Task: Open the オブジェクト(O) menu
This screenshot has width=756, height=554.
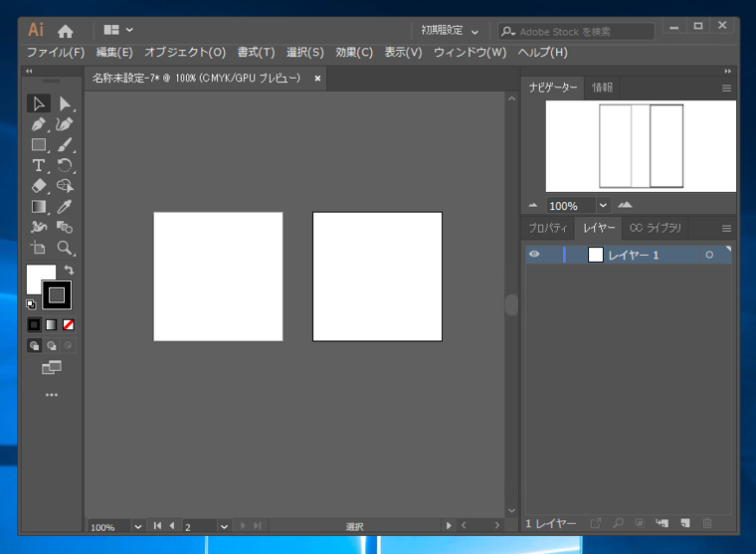Action: pos(185,52)
